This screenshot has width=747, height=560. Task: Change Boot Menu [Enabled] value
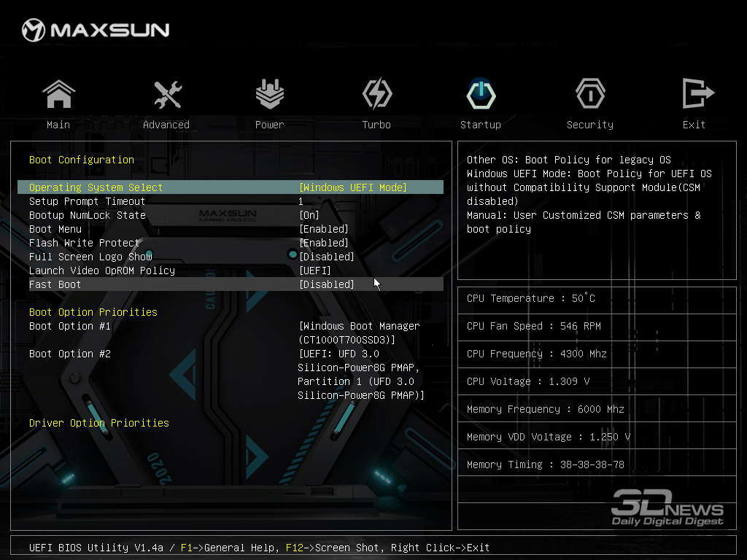pyautogui.click(x=324, y=229)
